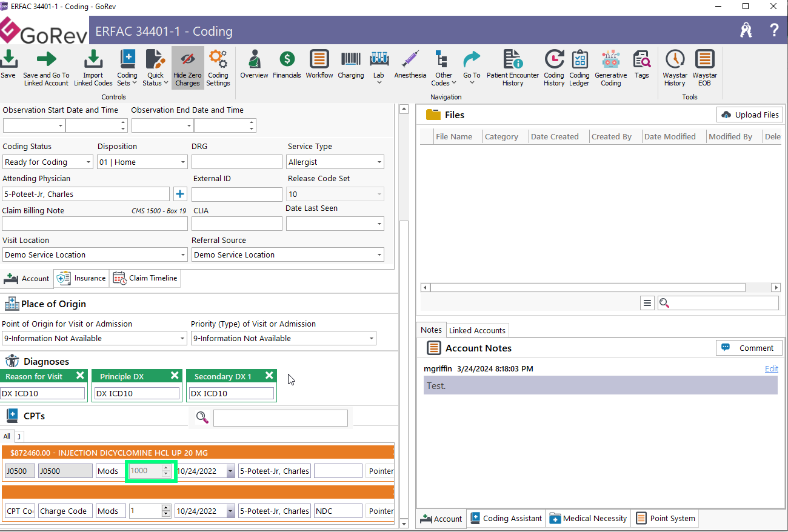Expand Priority (Type) of Visit dropdown
This screenshot has width=788, height=532.
click(372, 338)
